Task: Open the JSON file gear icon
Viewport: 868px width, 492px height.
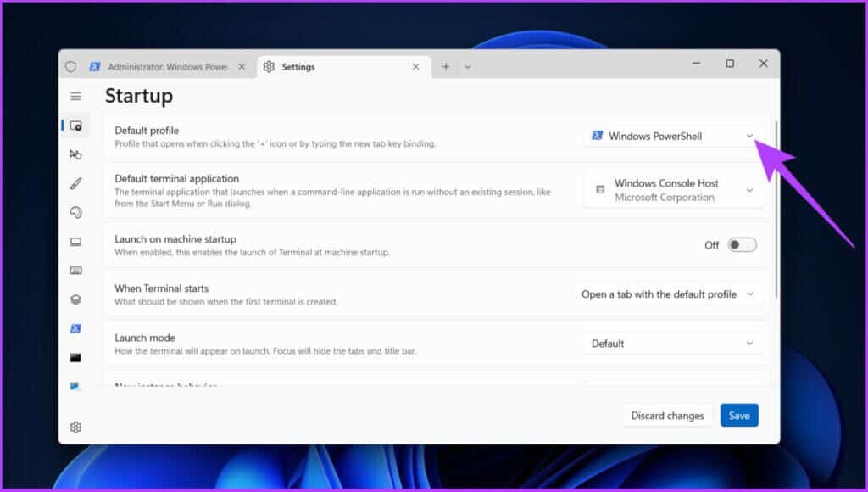Action: 75,428
